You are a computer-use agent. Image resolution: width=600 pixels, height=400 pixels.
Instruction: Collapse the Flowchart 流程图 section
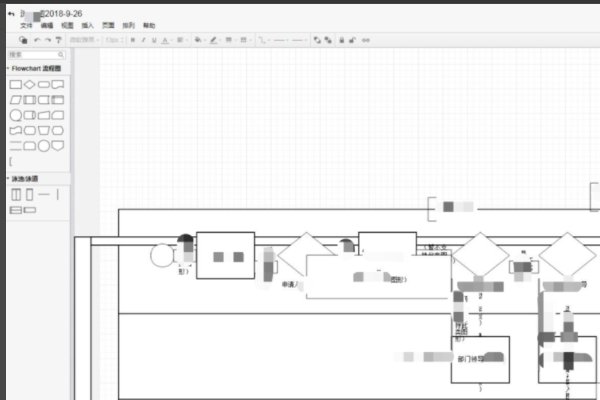pos(11,68)
